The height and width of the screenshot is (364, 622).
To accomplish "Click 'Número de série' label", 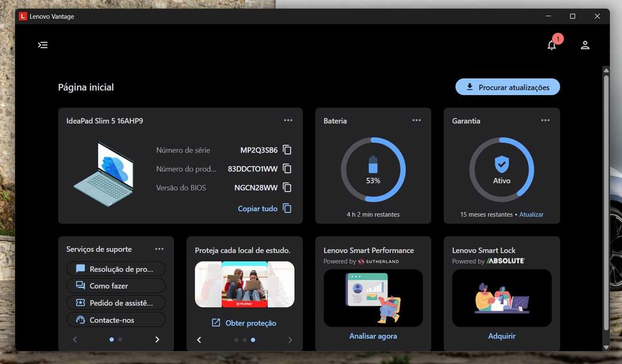I will click(x=183, y=150).
